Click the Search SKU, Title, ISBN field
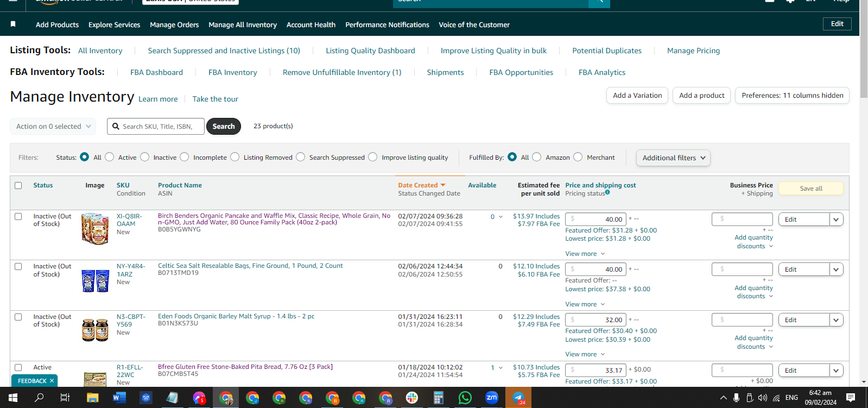 pos(156,127)
